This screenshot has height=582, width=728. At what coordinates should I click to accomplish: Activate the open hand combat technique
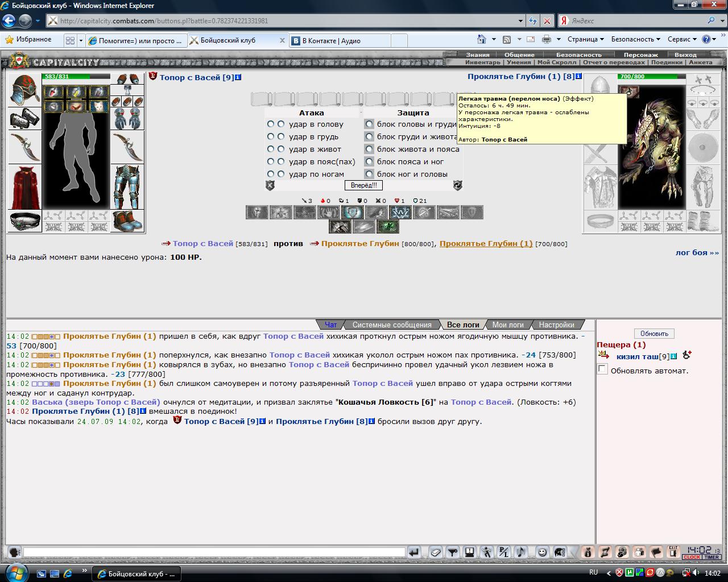click(328, 213)
